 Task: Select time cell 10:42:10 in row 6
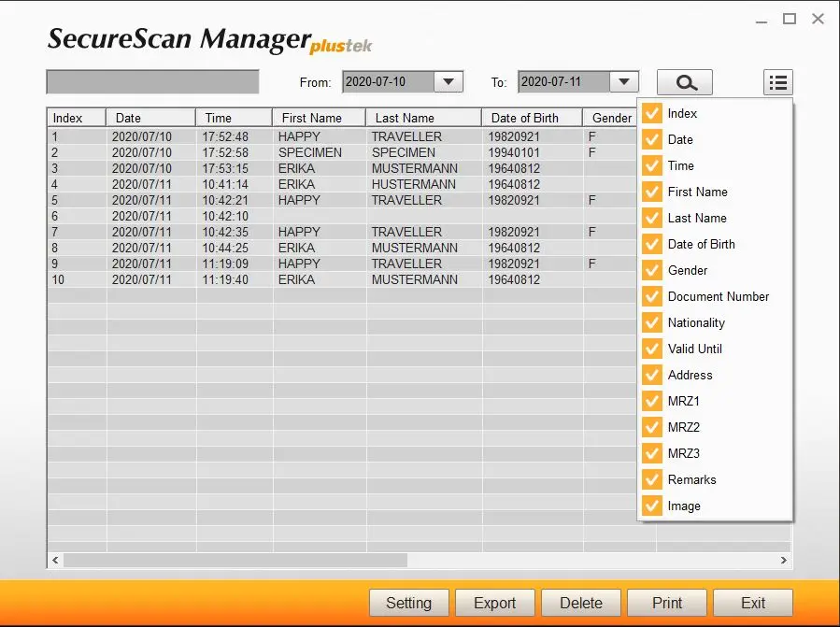click(235, 216)
